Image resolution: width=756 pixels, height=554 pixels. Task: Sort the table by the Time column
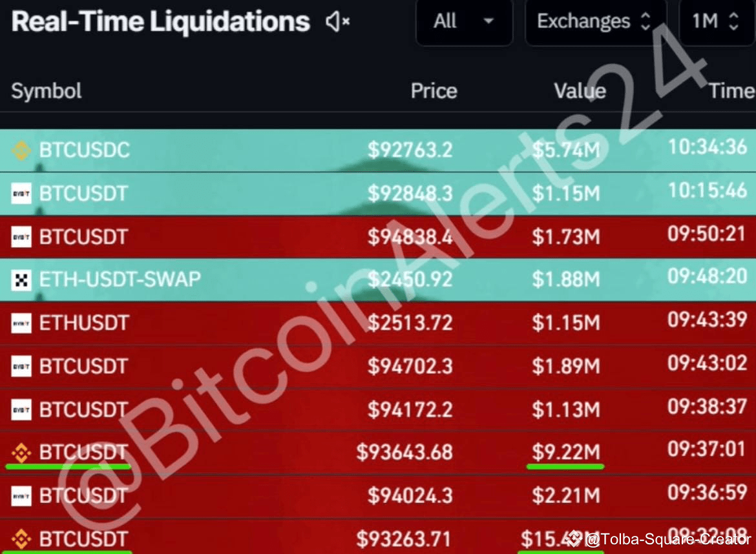731,91
